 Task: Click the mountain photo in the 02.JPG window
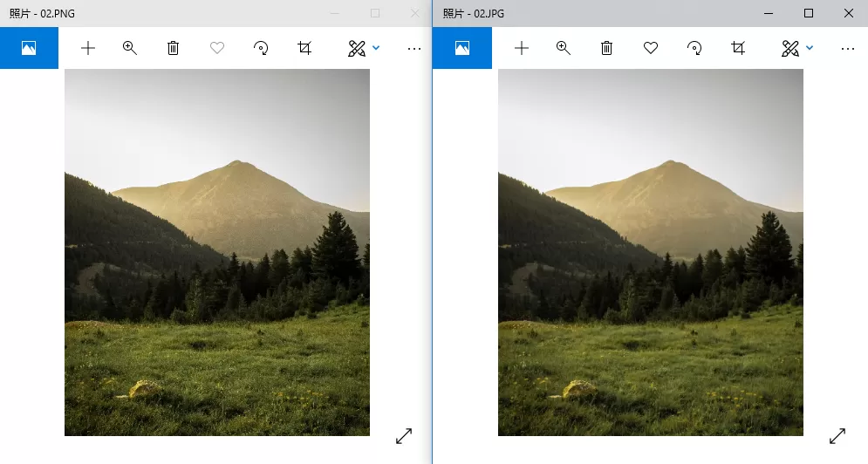[x=651, y=252]
